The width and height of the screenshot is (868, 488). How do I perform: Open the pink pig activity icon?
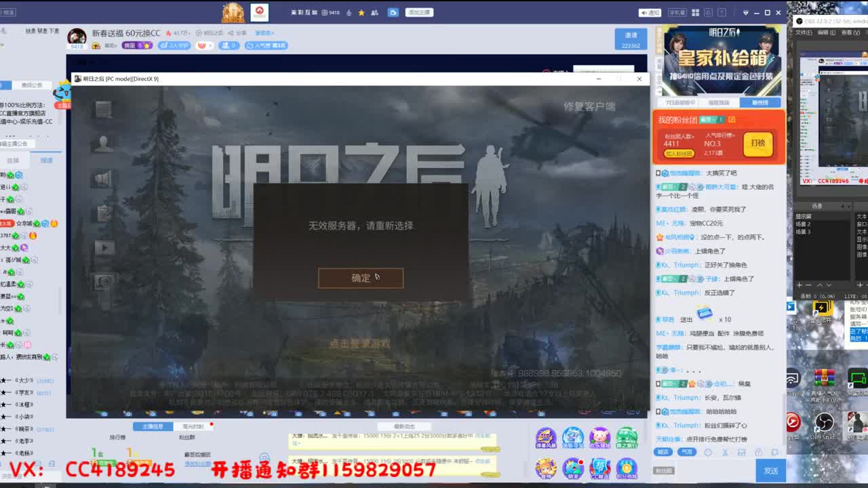pos(599,437)
